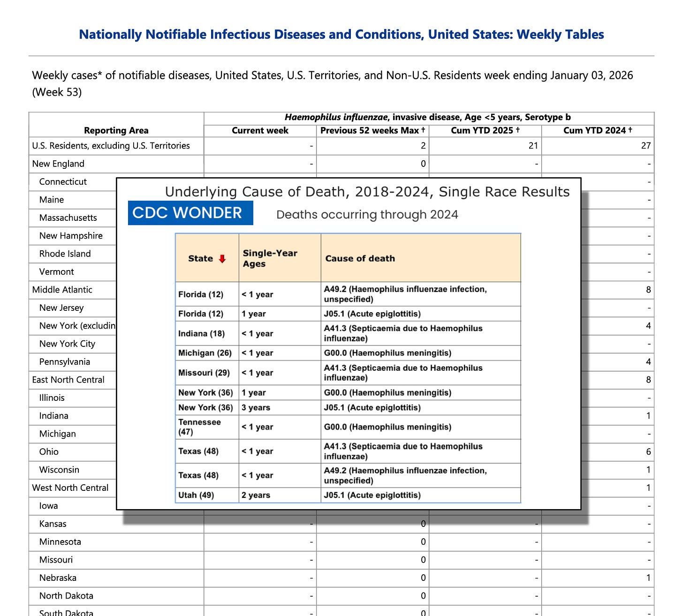Click the red sort arrow beside State

222,259
